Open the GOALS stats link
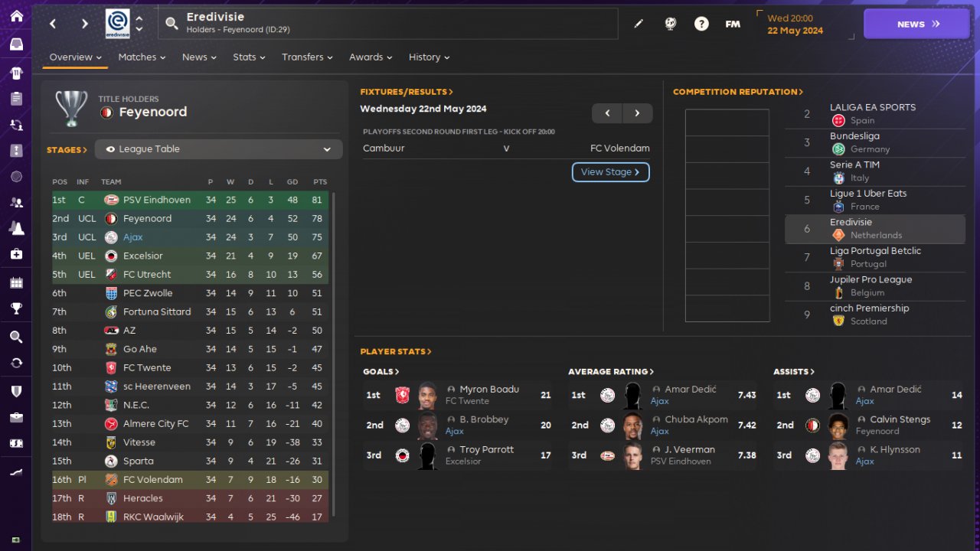 click(381, 372)
